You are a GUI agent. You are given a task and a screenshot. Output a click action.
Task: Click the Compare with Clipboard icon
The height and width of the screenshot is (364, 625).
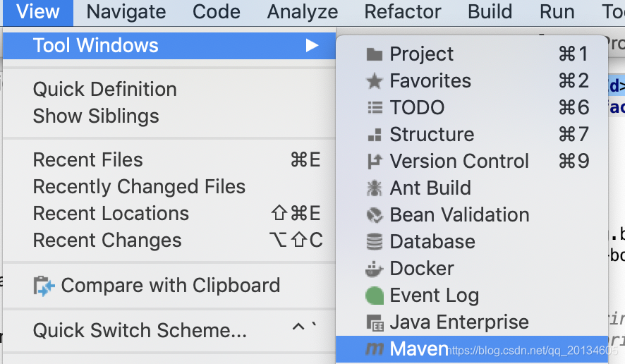coord(44,286)
